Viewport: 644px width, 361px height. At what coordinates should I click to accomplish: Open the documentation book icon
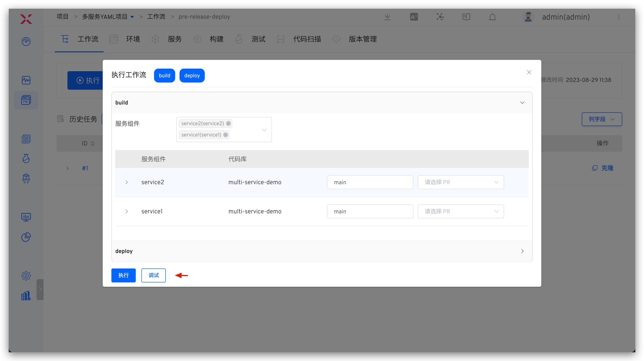(x=466, y=17)
